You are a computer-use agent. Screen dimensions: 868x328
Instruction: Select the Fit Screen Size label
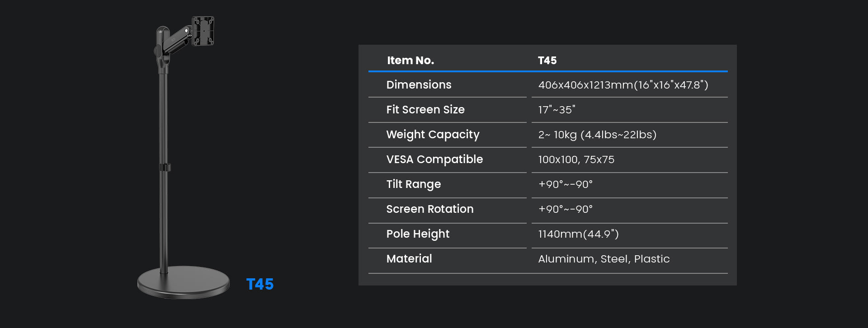pyautogui.click(x=425, y=110)
